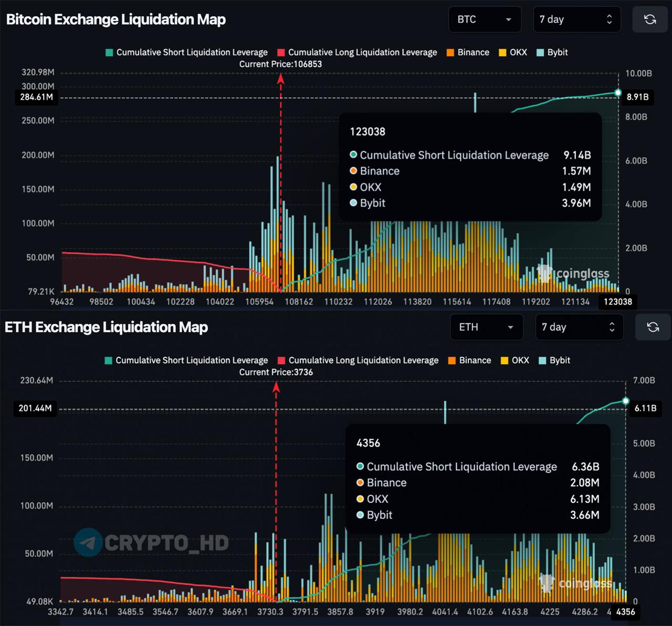672x626 pixels.
Task: Change the 7 day range on Bitcoin chart
Action: [576, 19]
